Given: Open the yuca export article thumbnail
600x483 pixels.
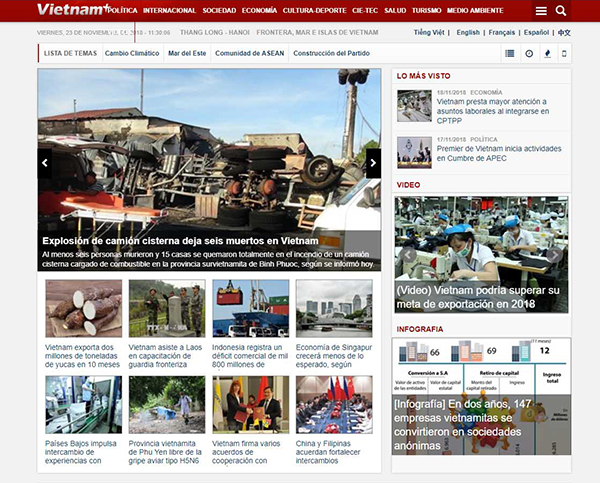Looking at the screenshot, I should (84, 308).
